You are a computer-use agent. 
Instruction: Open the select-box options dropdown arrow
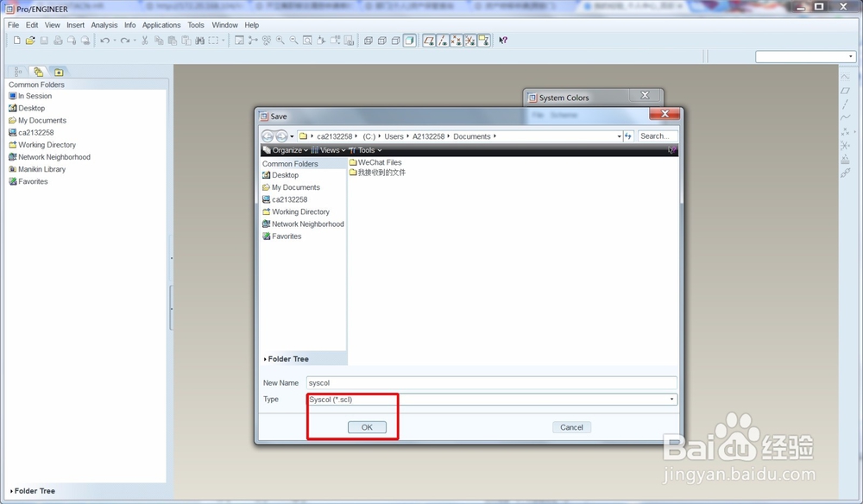(x=223, y=41)
